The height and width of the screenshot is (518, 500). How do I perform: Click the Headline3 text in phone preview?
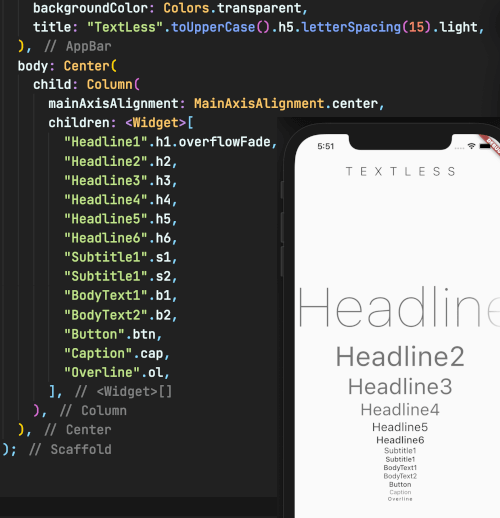point(400,387)
